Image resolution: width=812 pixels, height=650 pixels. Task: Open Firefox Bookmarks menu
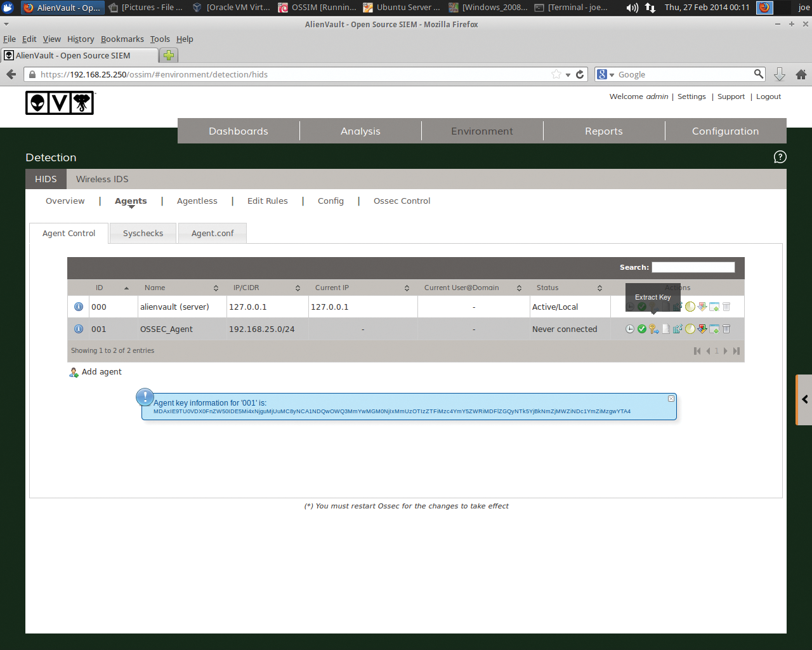[122, 39]
